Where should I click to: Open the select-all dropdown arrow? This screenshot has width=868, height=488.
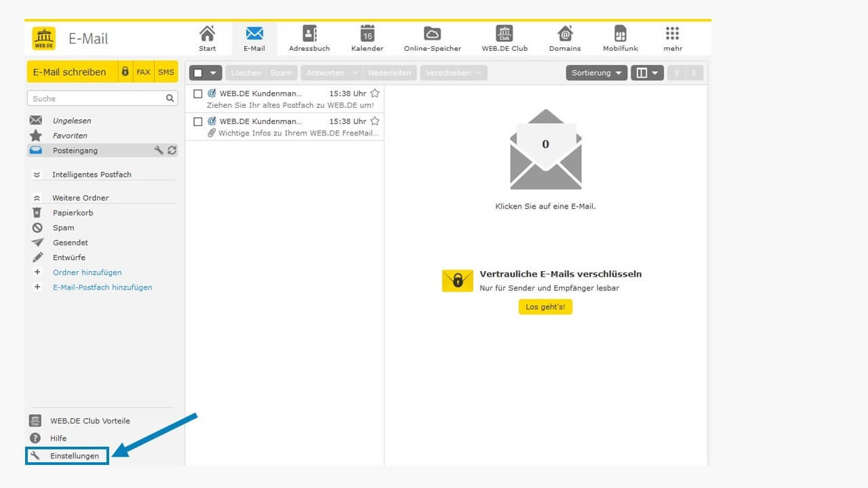pos(214,73)
